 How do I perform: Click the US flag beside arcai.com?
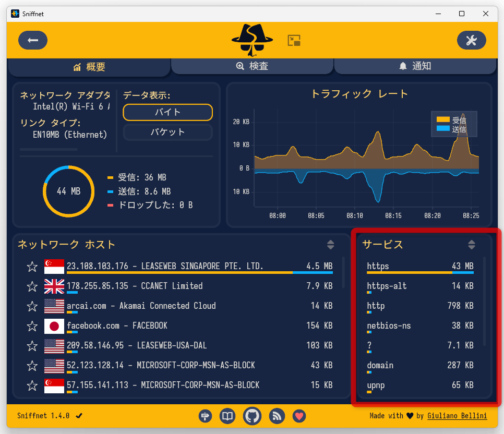54,306
